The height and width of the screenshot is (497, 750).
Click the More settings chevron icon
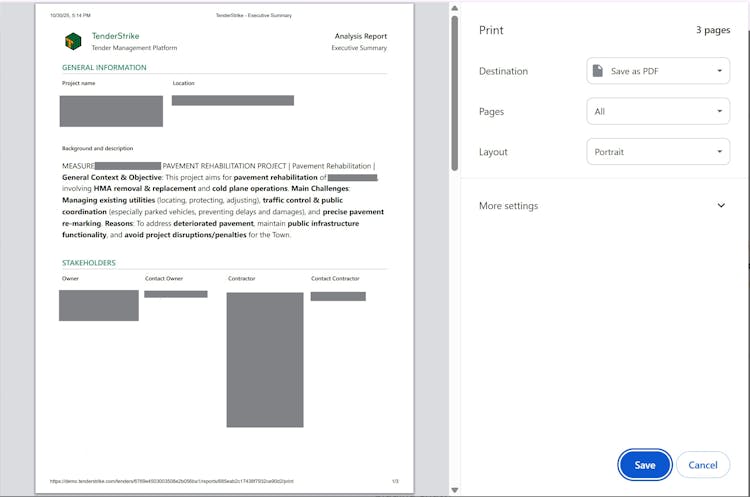721,206
